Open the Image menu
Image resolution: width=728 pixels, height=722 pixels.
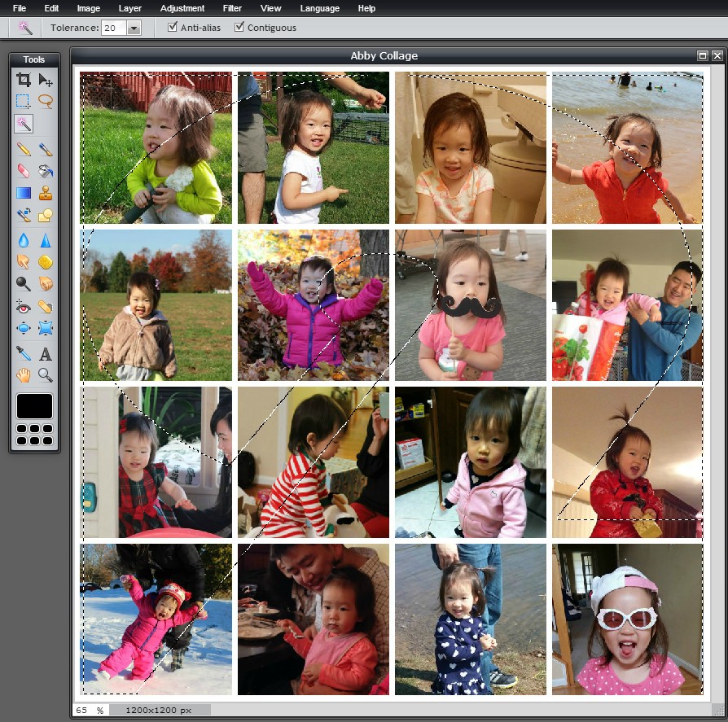(x=88, y=8)
